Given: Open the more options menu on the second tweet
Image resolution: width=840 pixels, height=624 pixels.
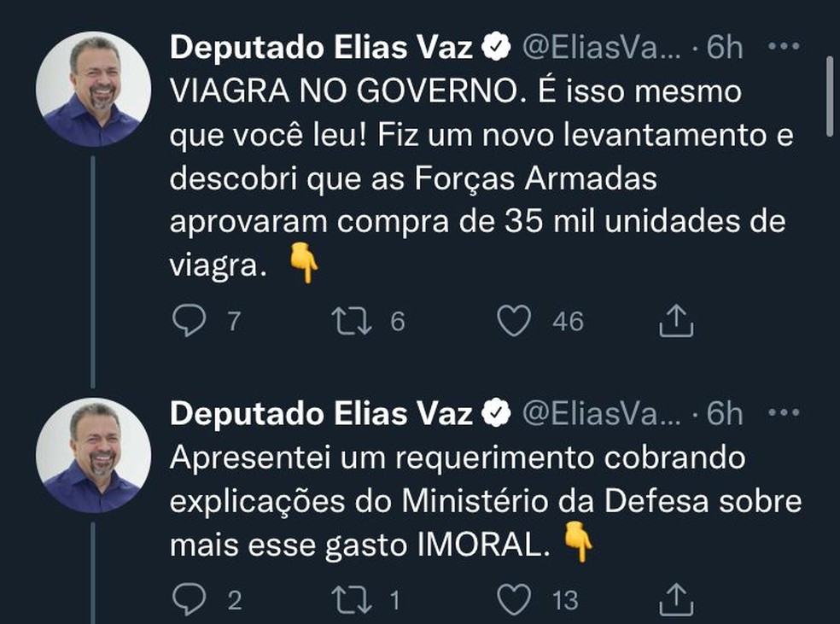Looking at the screenshot, I should coord(784,412).
